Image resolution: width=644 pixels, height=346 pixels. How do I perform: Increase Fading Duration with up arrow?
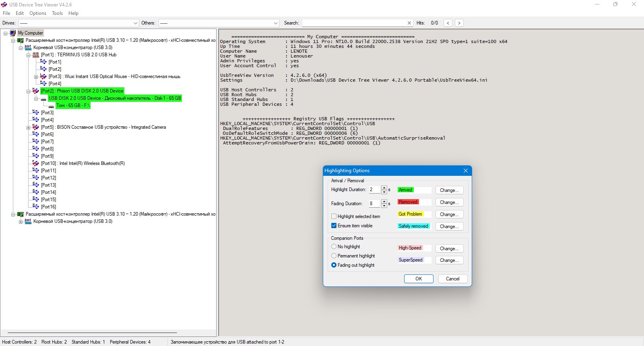pyautogui.click(x=384, y=202)
